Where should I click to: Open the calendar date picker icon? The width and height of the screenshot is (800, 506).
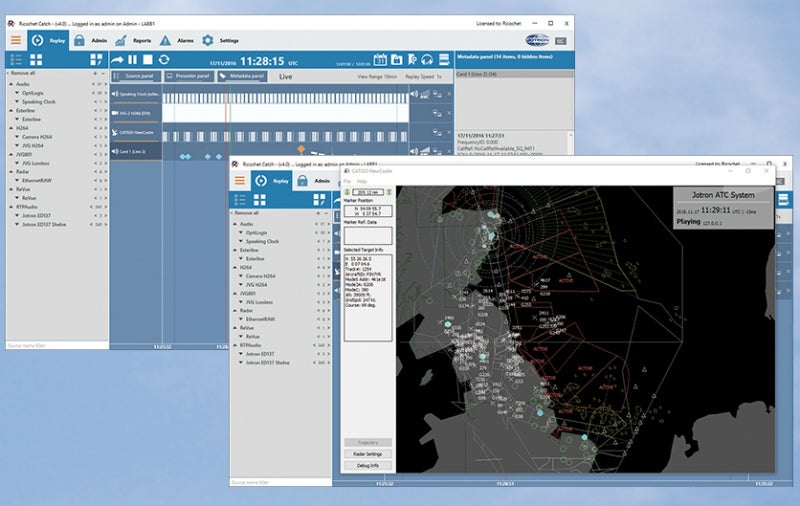[x=380, y=60]
